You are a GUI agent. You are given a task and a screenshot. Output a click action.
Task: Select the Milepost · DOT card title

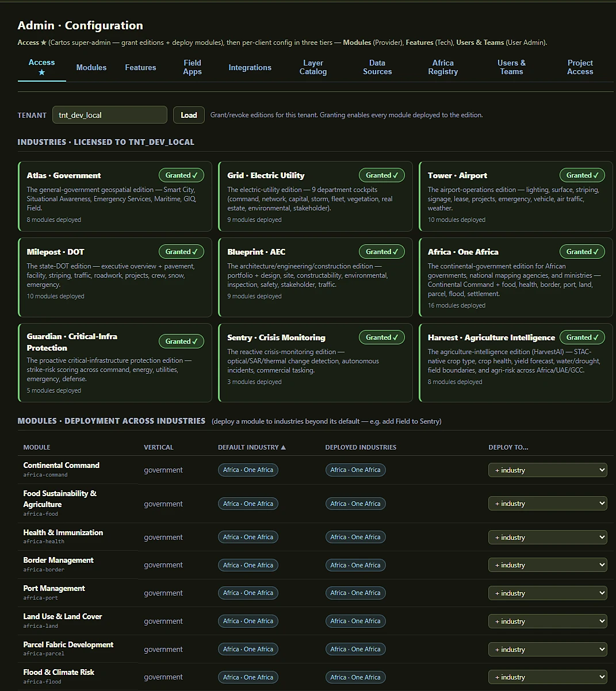[55, 252]
